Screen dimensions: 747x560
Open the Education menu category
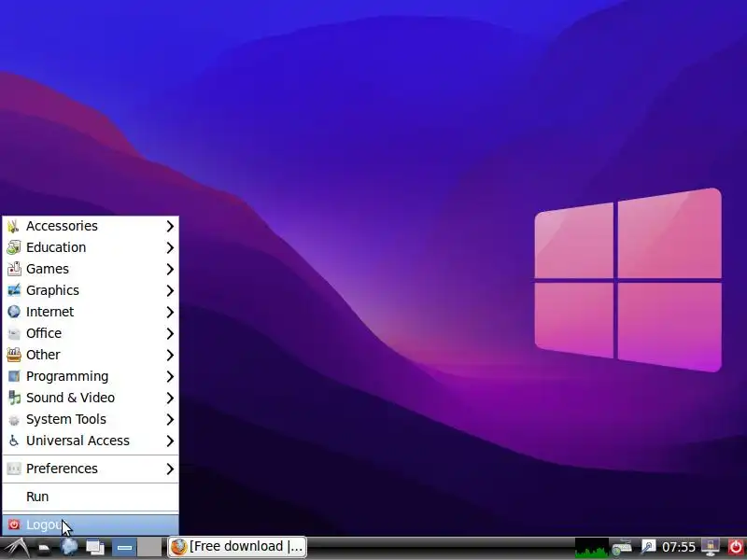(x=91, y=247)
